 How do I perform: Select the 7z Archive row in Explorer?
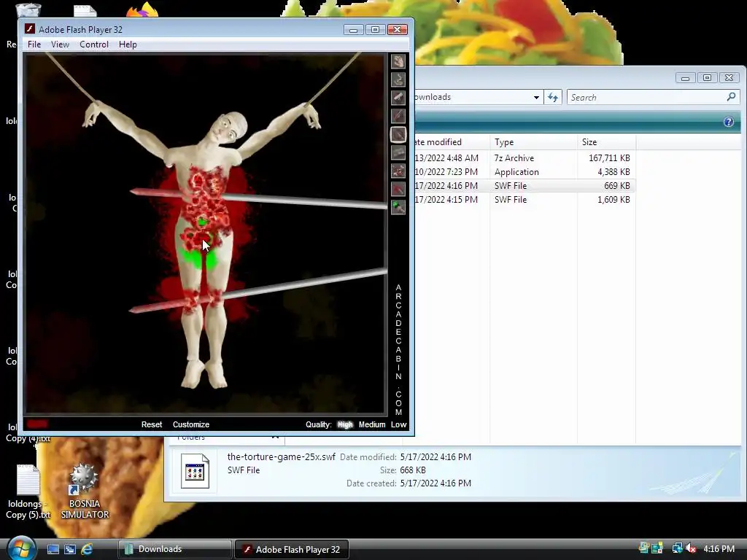pos(524,158)
